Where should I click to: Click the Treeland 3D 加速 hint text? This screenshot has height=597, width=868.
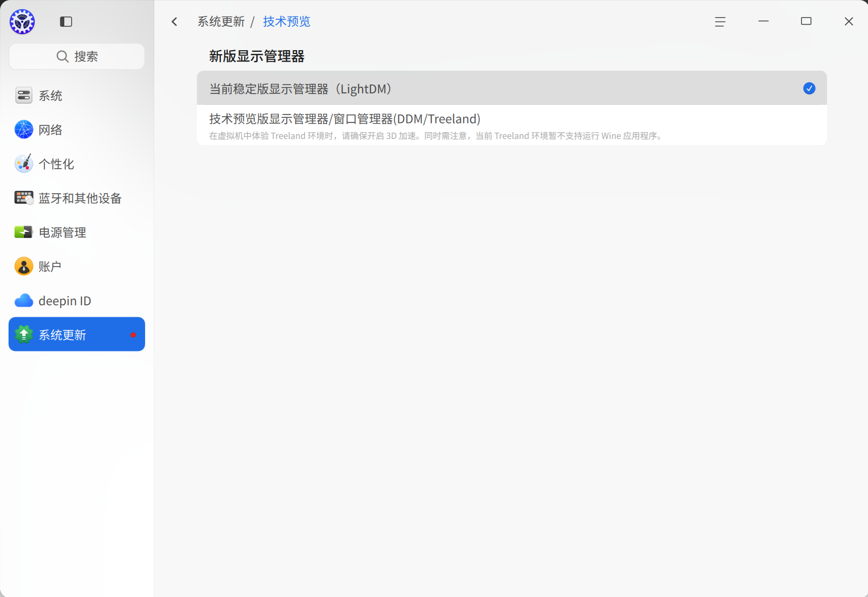click(x=436, y=136)
